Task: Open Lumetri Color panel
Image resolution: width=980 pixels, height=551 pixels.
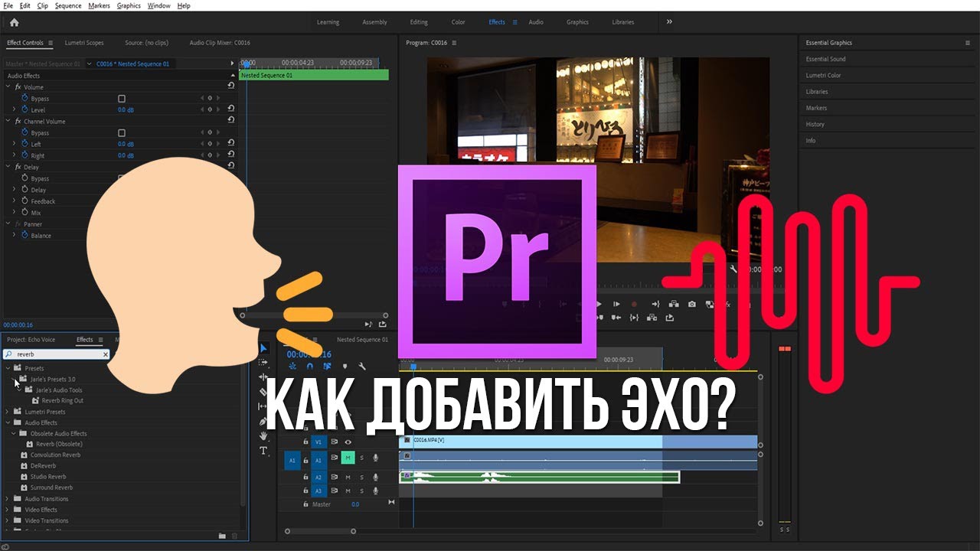Action: tap(823, 75)
